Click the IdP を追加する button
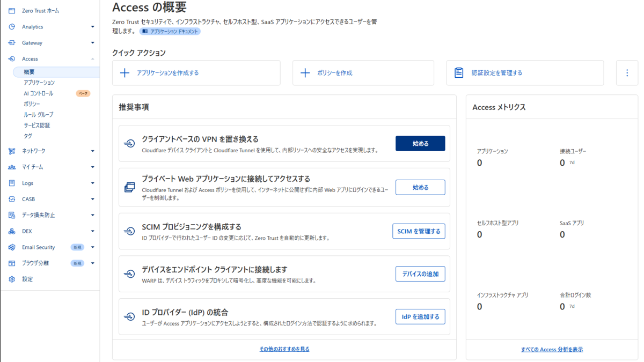644x362 pixels. pos(420,317)
